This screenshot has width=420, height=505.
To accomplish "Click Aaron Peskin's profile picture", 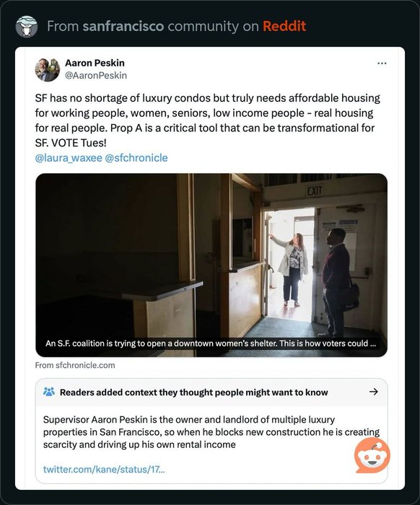I will (x=48, y=69).
